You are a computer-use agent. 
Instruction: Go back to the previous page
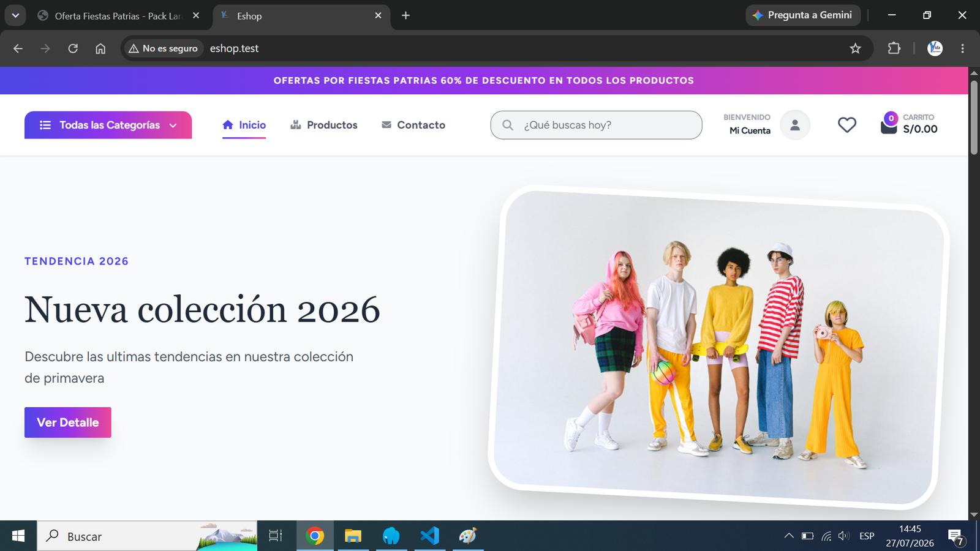(18, 48)
